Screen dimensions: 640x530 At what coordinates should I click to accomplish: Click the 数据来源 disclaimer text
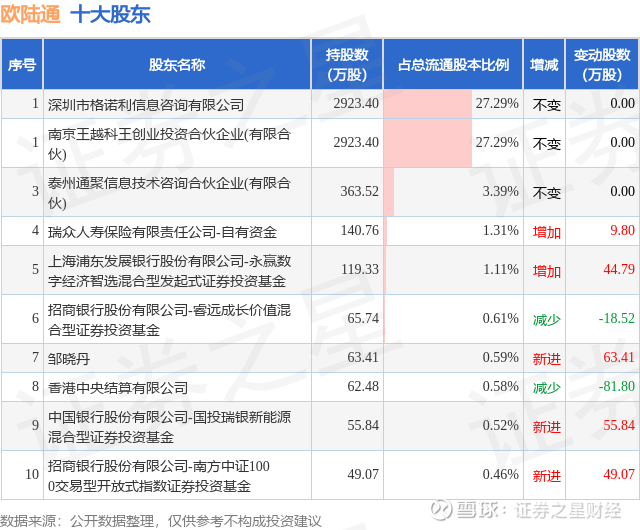tap(161, 521)
